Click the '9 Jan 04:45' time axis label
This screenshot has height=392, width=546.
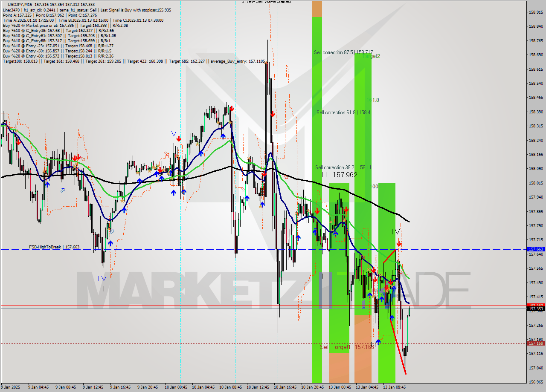(38, 387)
